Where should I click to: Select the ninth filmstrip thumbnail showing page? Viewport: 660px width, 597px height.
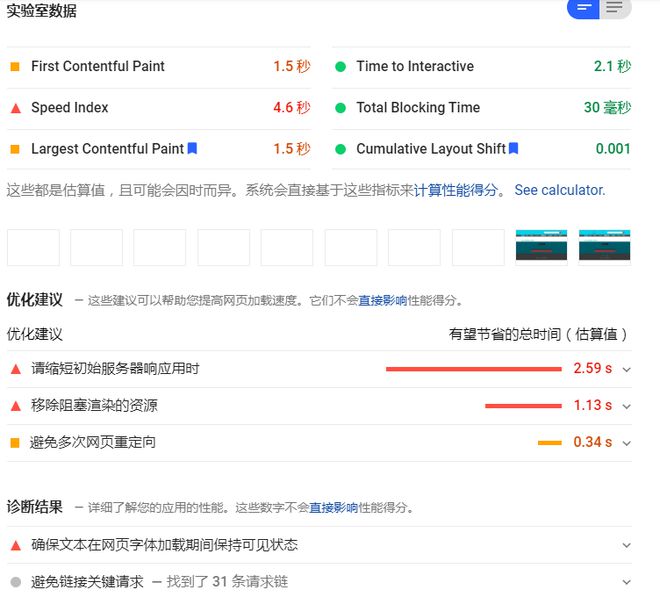pyautogui.click(x=541, y=248)
